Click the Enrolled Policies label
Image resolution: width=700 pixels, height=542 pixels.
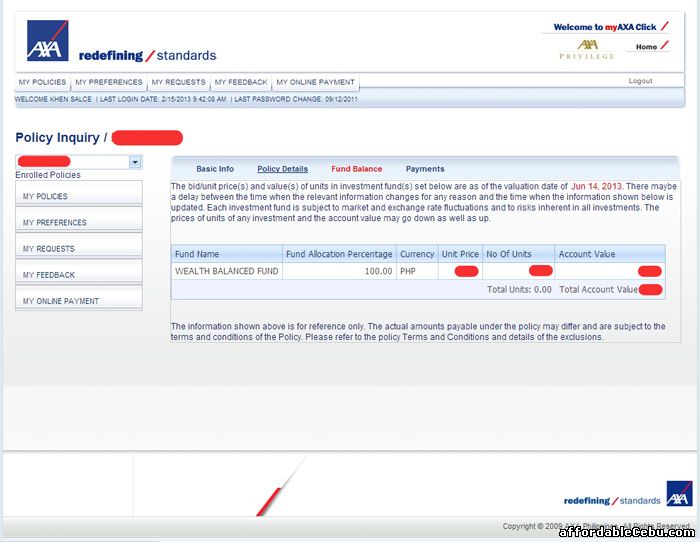[x=48, y=175]
